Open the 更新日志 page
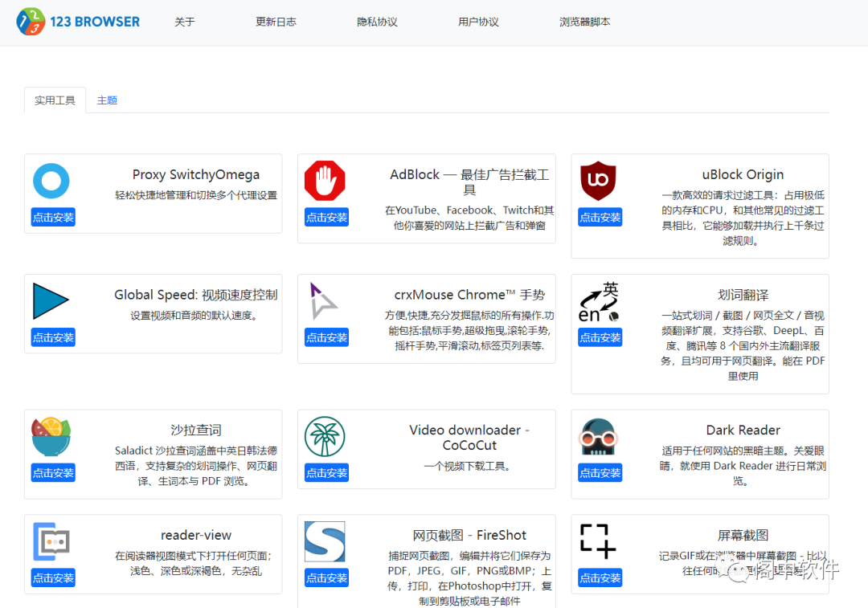868x608 pixels. (276, 22)
